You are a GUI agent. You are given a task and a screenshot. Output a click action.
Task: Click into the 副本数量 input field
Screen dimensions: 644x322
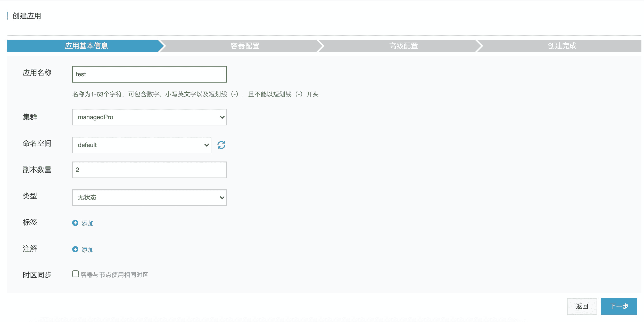tap(149, 170)
